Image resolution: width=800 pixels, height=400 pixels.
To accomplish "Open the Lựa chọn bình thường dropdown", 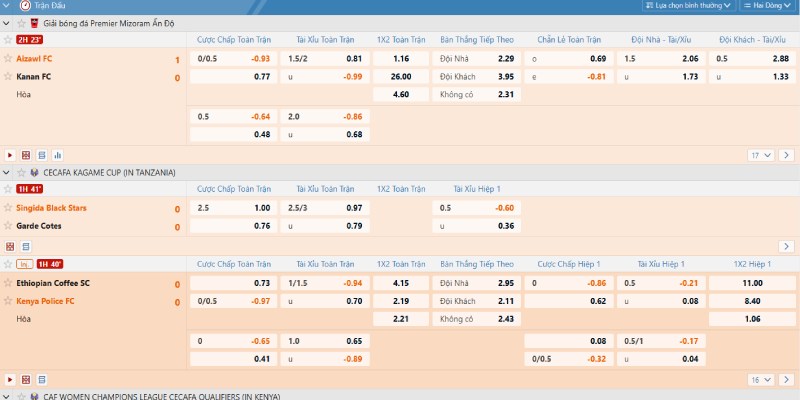I will [687, 6].
